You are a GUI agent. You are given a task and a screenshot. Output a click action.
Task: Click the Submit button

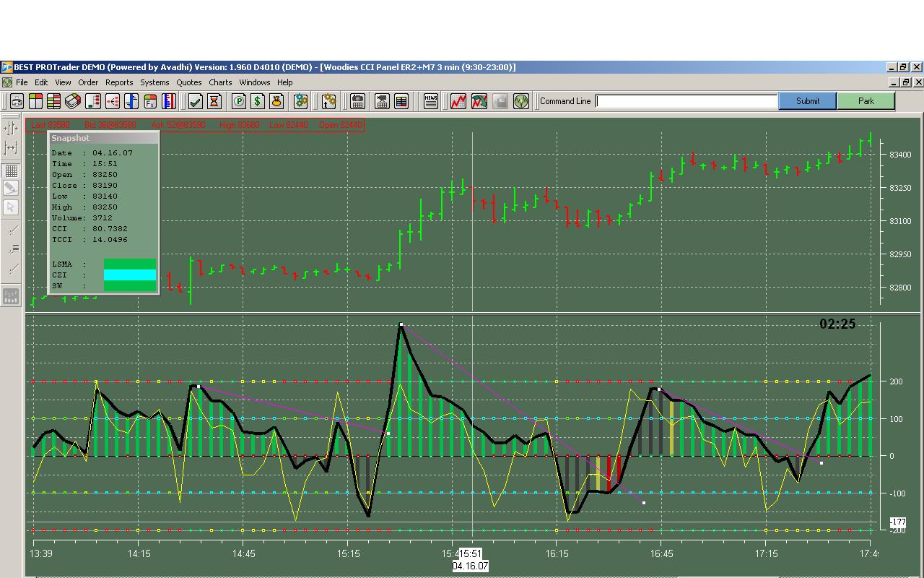point(808,101)
